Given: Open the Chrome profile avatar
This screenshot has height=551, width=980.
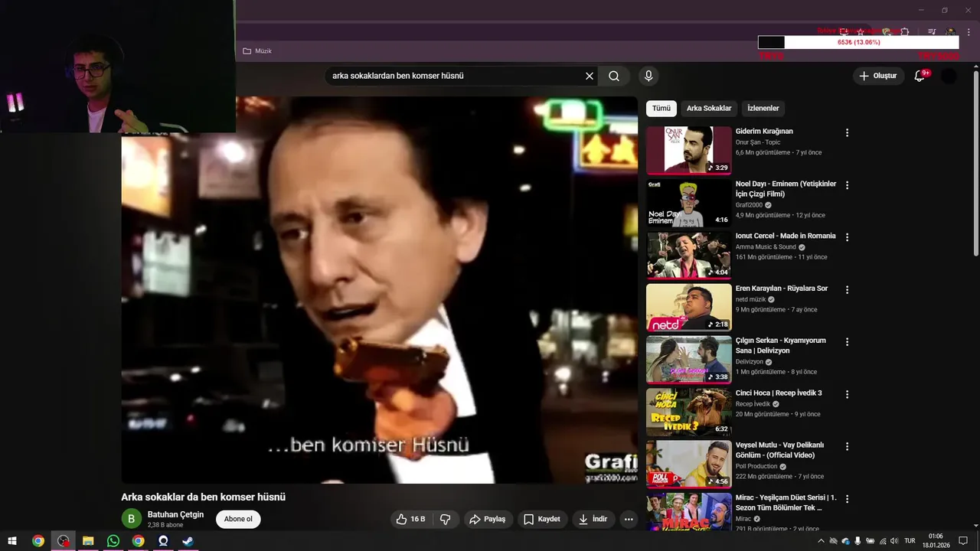Looking at the screenshot, I should pyautogui.click(x=950, y=32).
